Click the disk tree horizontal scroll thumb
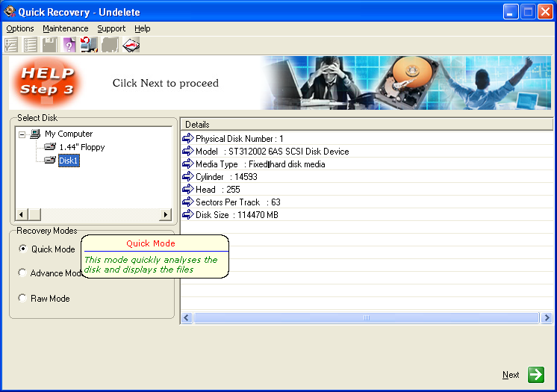Screen dimensions: 557x392 pos(34,214)
